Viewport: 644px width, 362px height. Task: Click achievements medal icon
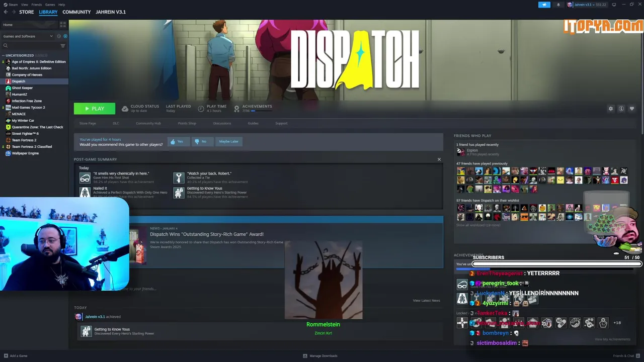click(236, 109)
